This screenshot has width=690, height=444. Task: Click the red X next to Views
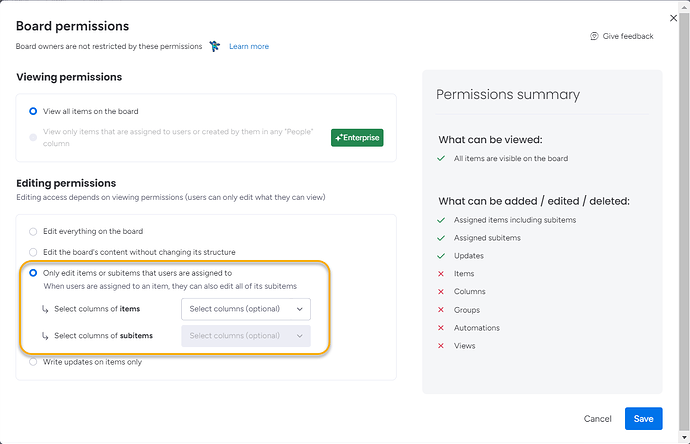point(441,346)
